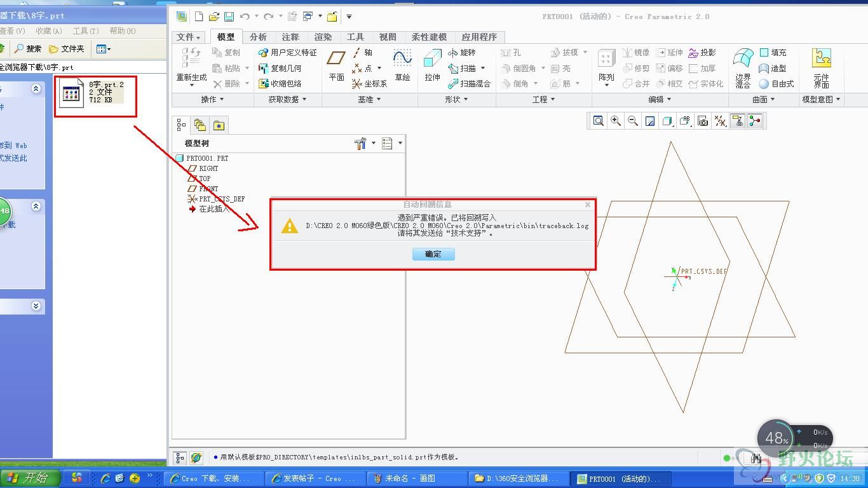Click the New file icon in Creo toolbar
868x488 pixels.
(x=199, y=17)
